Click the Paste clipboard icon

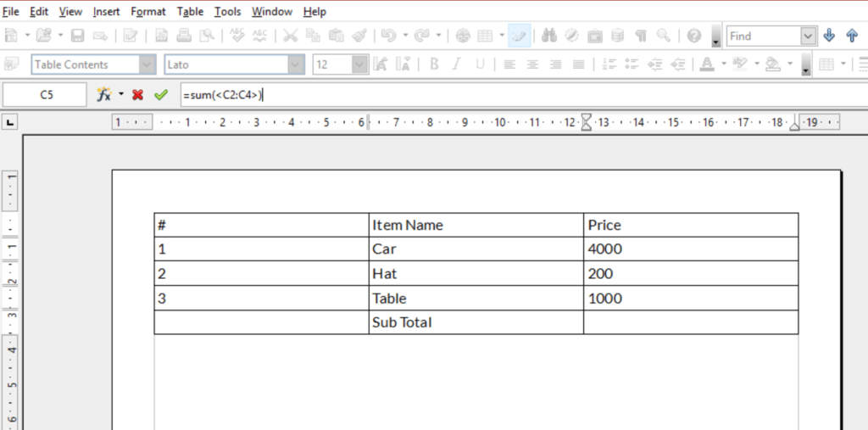point(336,36)
